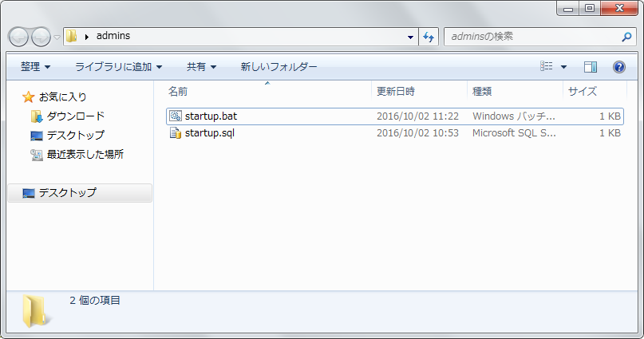Click the change view icon in the toolbar
Screen dimensions: 644x339
pyautogui.click(x=547, y=67)
